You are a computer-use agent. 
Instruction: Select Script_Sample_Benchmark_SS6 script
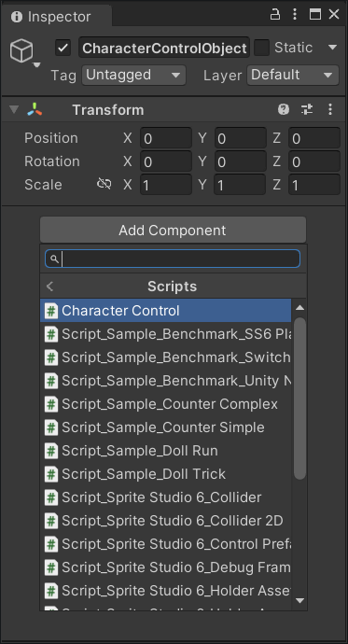click(x=165, y=334)
